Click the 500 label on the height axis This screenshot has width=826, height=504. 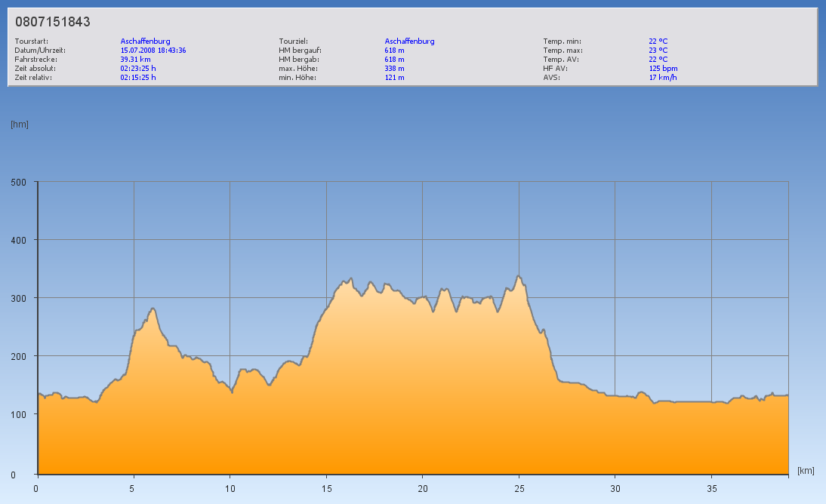click(x=18, y=182)
